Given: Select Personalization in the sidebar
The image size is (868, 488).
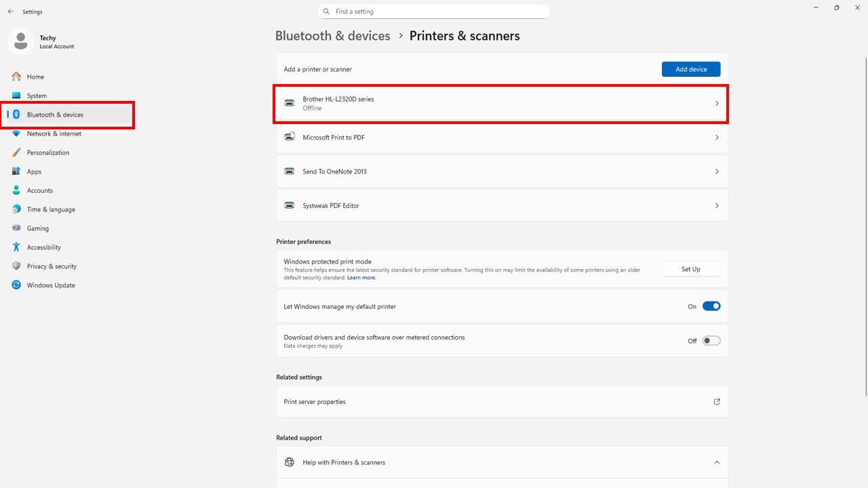Looking at the screenshot, I should pyautogui.click(x=47, y=152).
